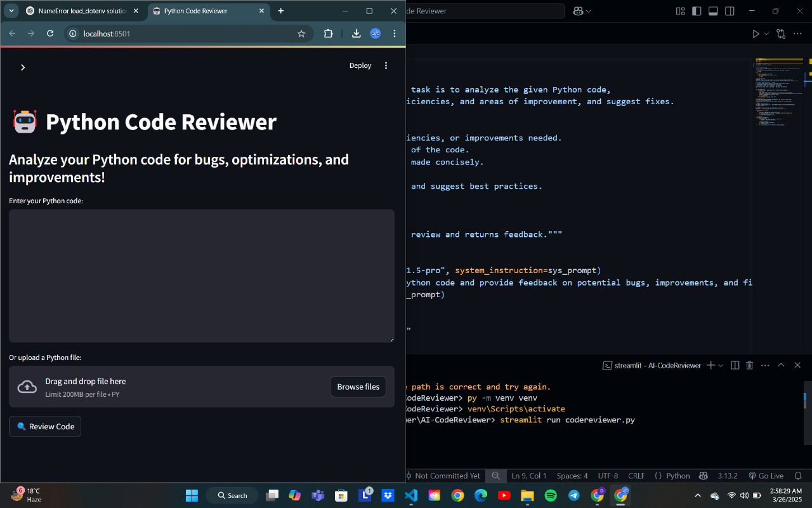Change indentation via Spaces: 4
Image resolution: width=812 pixels, height=508 pixels.
[x=572, y=476]
